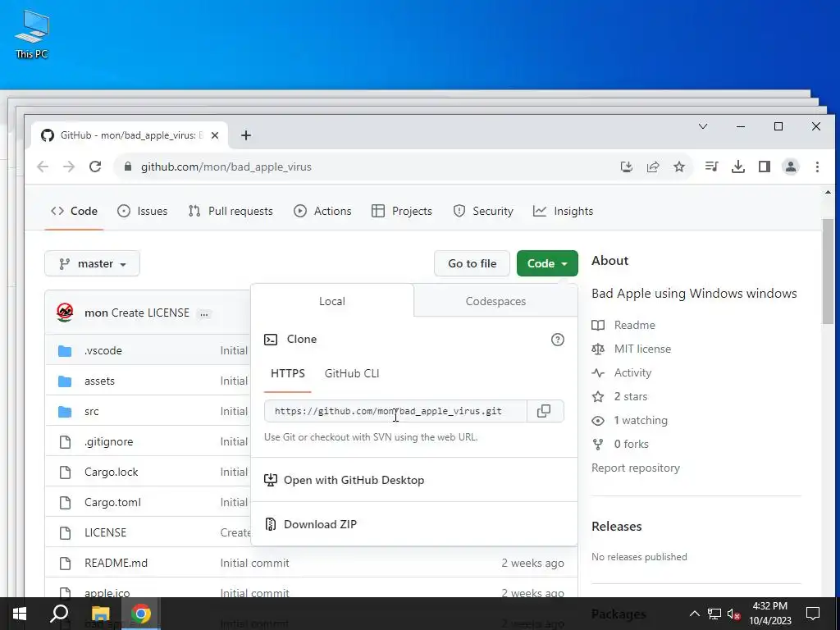Close the GitHub bad_apple_virus tab

coord(215,135)
